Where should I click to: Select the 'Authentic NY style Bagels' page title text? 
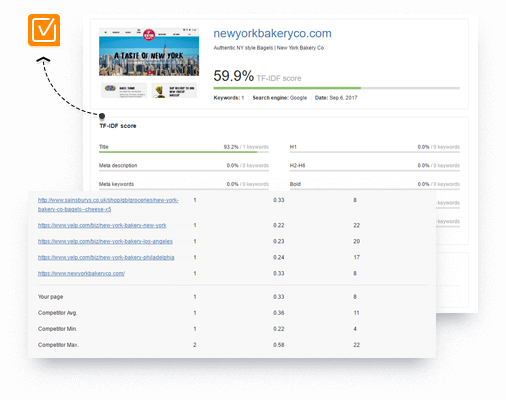269,48
